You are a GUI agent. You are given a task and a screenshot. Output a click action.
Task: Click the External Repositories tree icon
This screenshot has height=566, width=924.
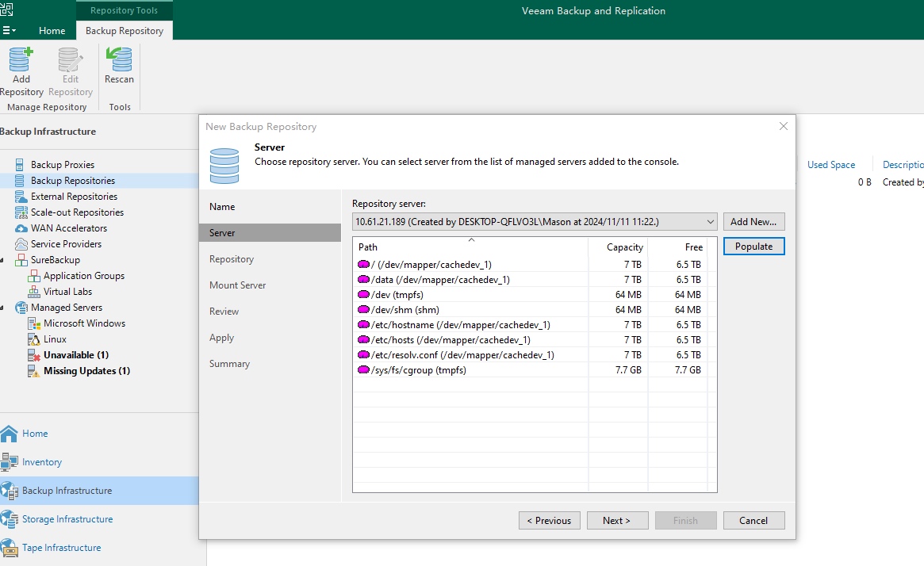(x=21, y=196)
